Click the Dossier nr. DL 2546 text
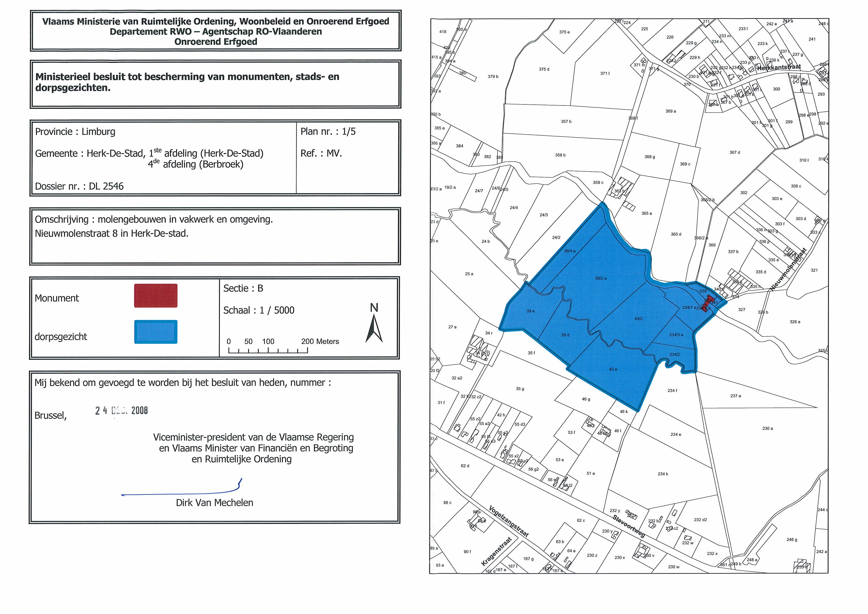The width and height of the screenshot is (868, 614). tap(79, 186)
